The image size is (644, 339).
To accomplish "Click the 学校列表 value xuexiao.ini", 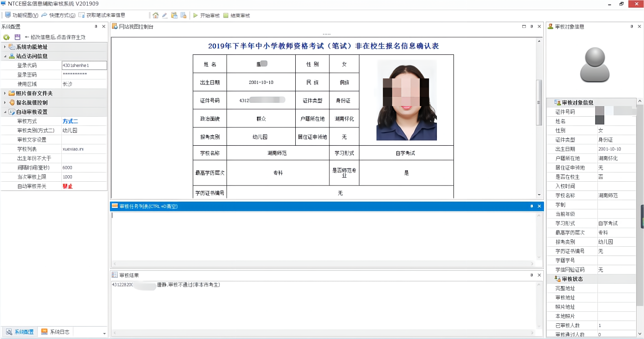I will 84,149.
